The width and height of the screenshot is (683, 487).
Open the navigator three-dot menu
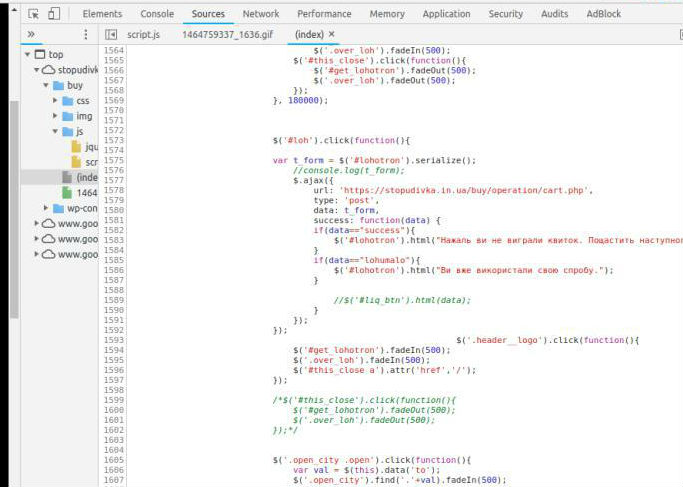(85, 34)
